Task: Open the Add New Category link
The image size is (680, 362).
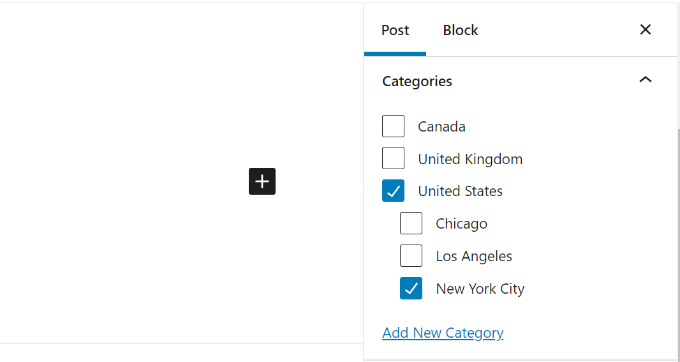Action: 443,333
